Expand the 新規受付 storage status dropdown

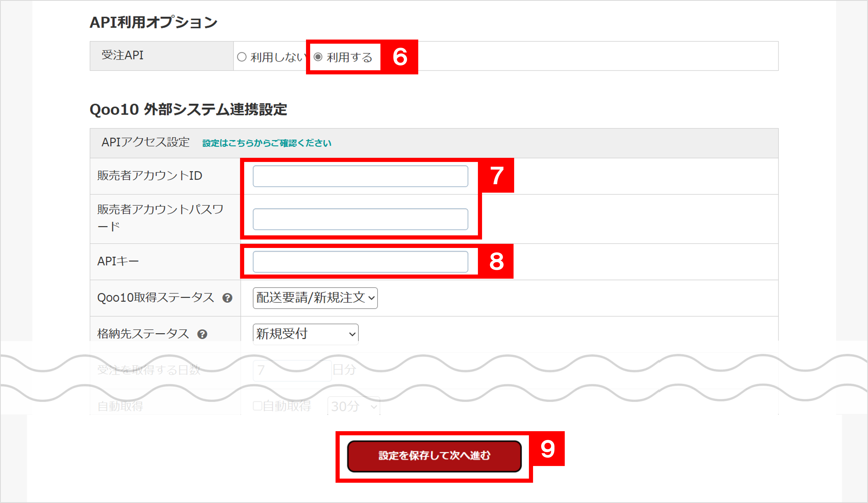(x=305, y=334)
